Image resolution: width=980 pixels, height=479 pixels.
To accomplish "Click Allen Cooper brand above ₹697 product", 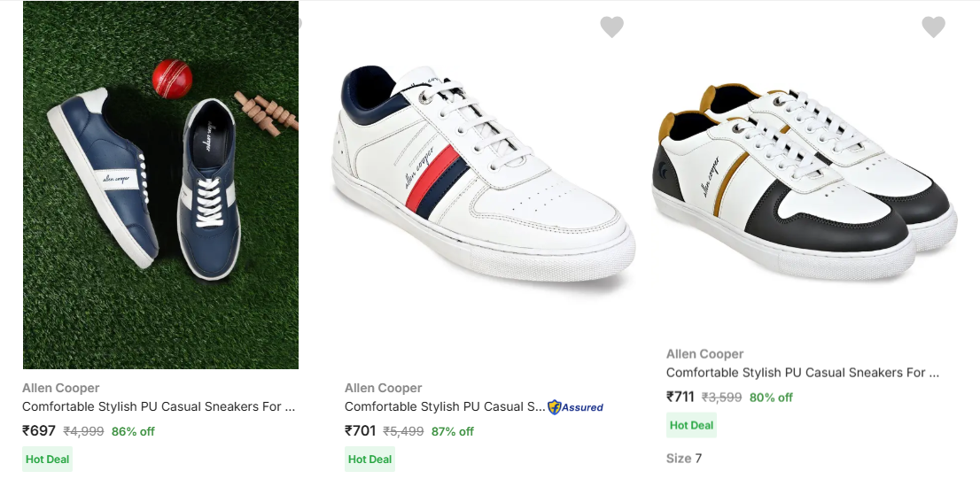I will coord(60,388).
